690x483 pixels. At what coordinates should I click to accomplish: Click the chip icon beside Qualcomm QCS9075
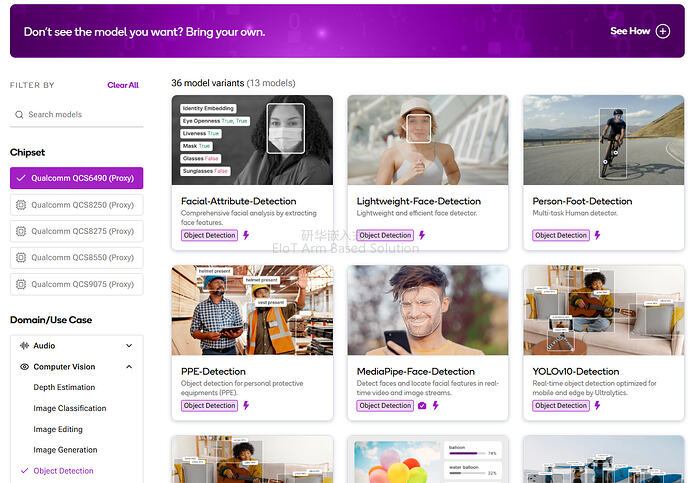pos(21,285)
